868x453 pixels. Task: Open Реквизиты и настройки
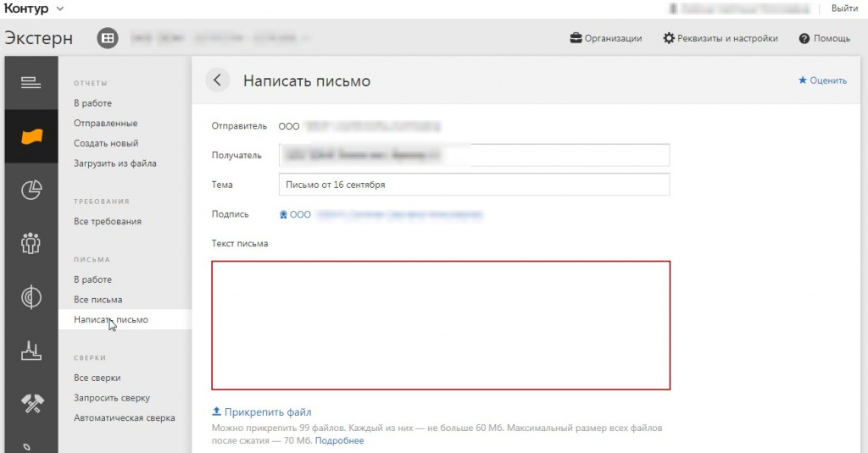click(721, 38)
